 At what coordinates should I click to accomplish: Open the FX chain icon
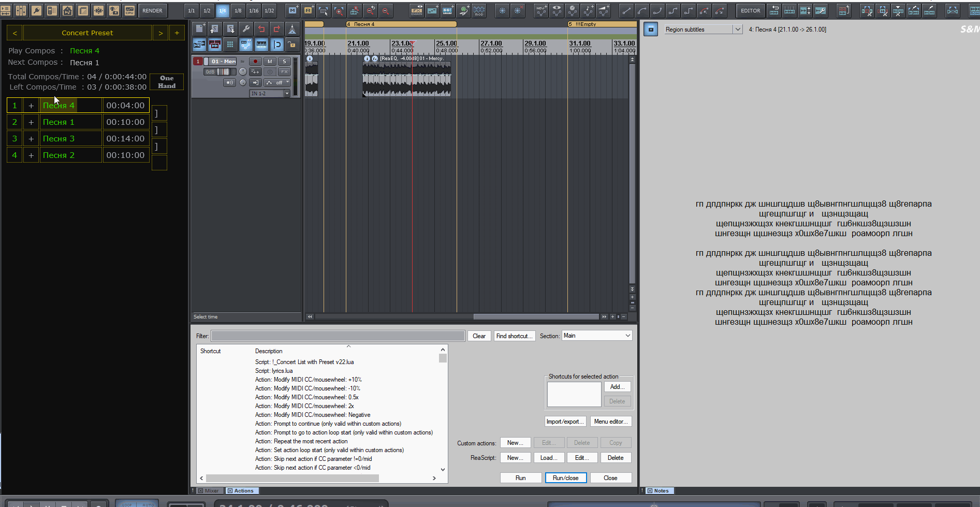click(x=417, y=10)
